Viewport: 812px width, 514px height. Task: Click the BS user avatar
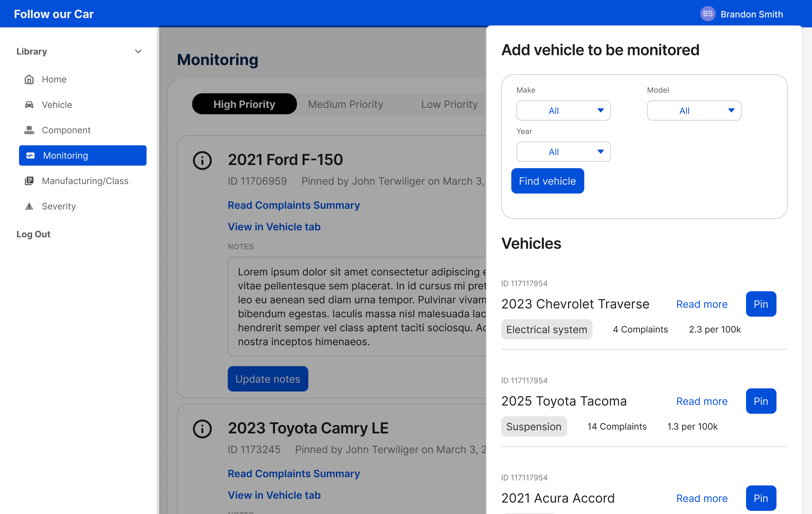[707, 14]
